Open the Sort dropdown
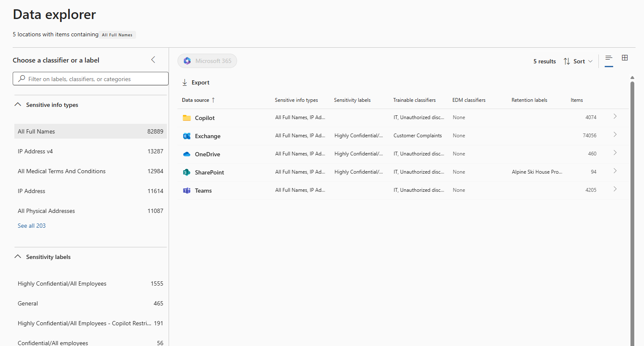The height and width of the screenshot is (346, 644). pyautogui.click(x=578, y=61)
